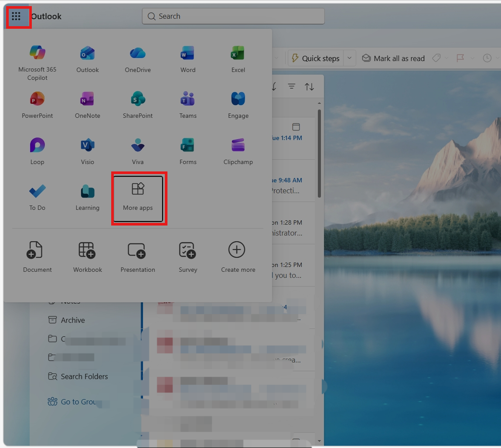501x448 pixels.
Task: Click the snooze clock icon
Action: (487, 58)
